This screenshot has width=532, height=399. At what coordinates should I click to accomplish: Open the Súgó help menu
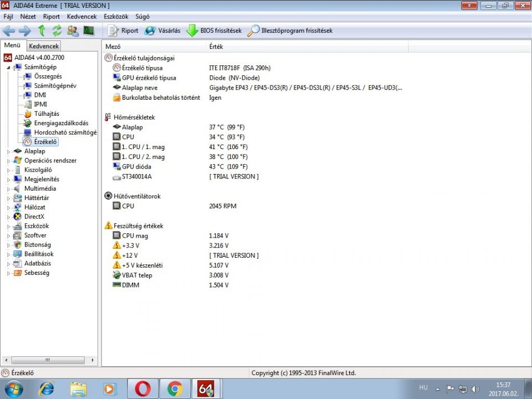[x=142, y=16]
